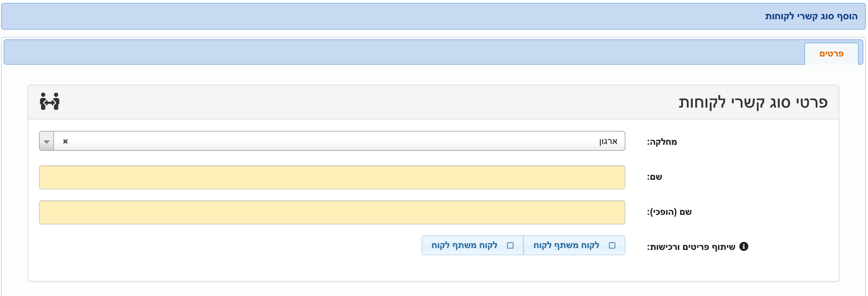The width and height of the screenshot is (868, 296).
Task: Click the פרטי סוג קשרי לקוחות section heading
Action: [x=753, y=102]
